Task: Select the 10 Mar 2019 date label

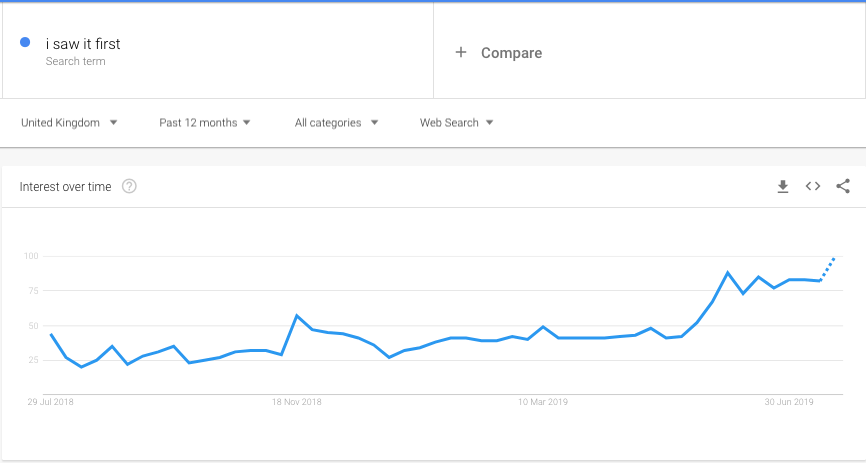Action: (x=542, y=402)
